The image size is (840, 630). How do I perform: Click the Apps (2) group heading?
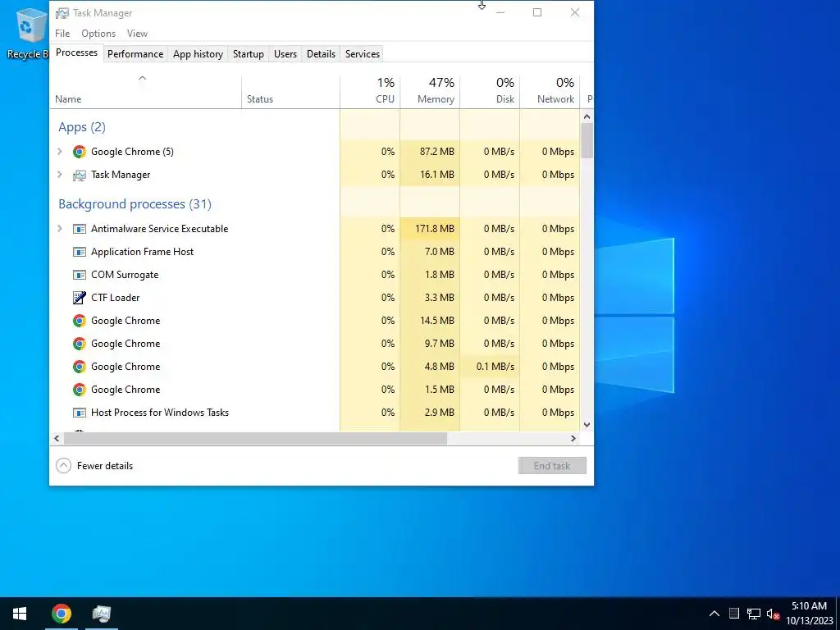pos(82,127)
